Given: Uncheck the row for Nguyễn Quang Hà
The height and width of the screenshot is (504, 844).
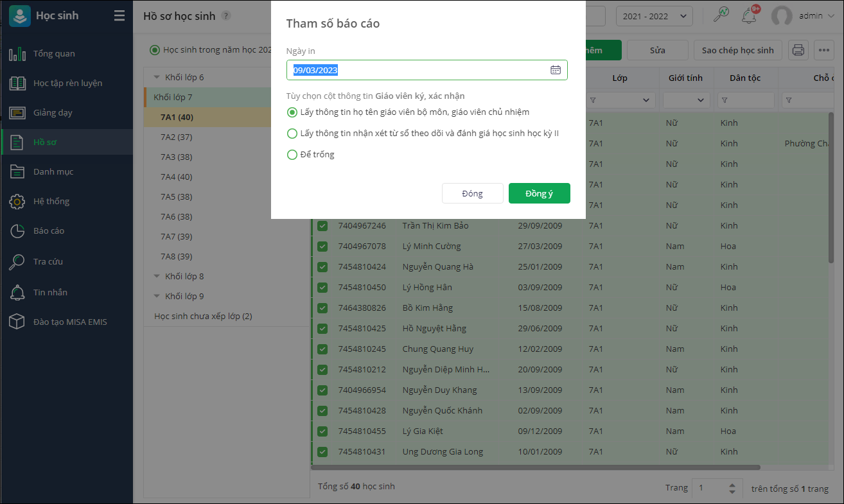Looking at the screenshot, I should click(x=322, y=267).
